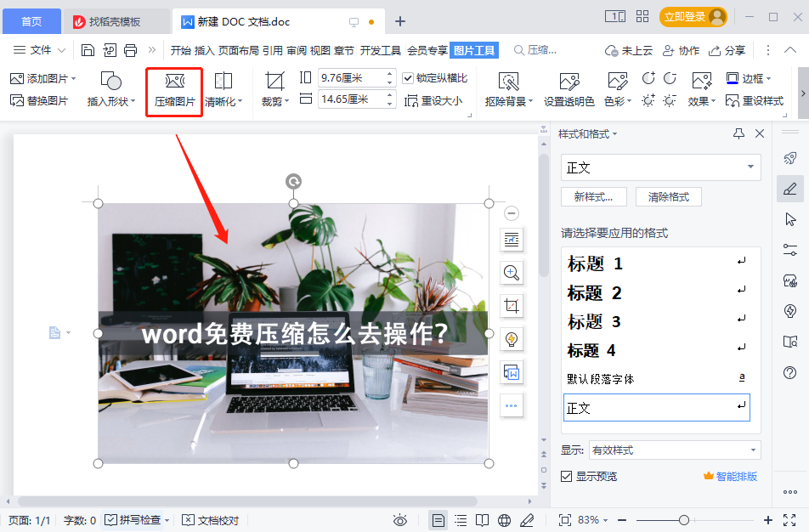Expand the File (文件) menu arrow

(x=61, y=50)
